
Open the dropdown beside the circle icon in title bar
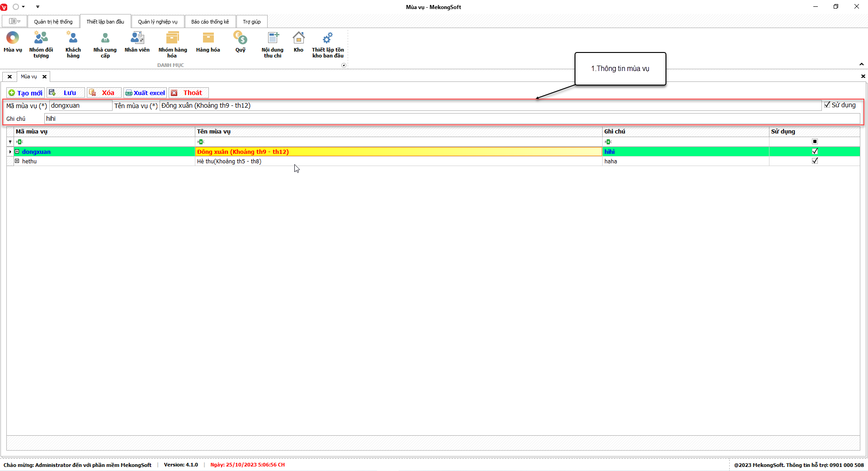23,7
